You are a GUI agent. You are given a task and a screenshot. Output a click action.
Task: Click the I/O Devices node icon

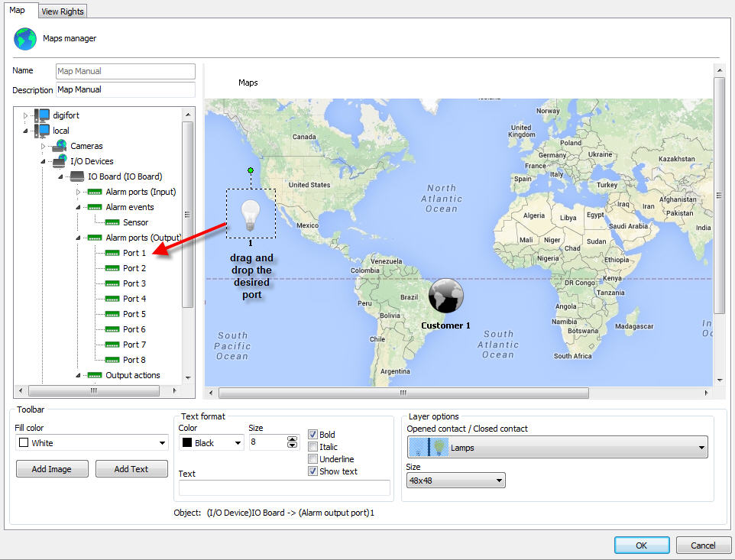click(60, 161)
